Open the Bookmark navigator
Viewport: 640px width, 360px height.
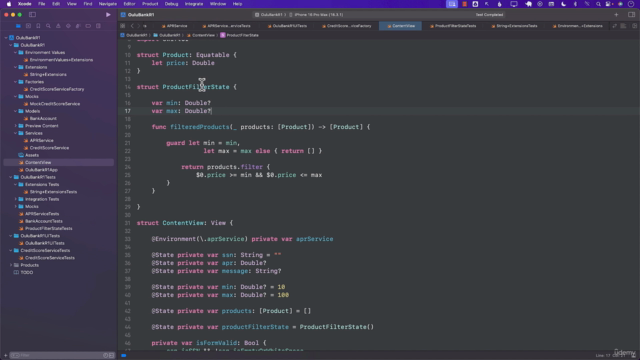(38, 26)
